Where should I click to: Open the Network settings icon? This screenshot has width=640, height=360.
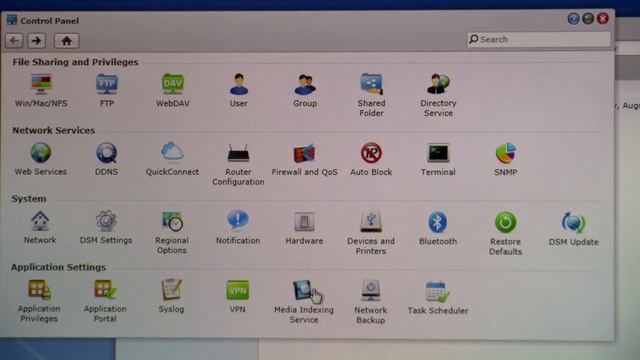click(x=40, y=221)
